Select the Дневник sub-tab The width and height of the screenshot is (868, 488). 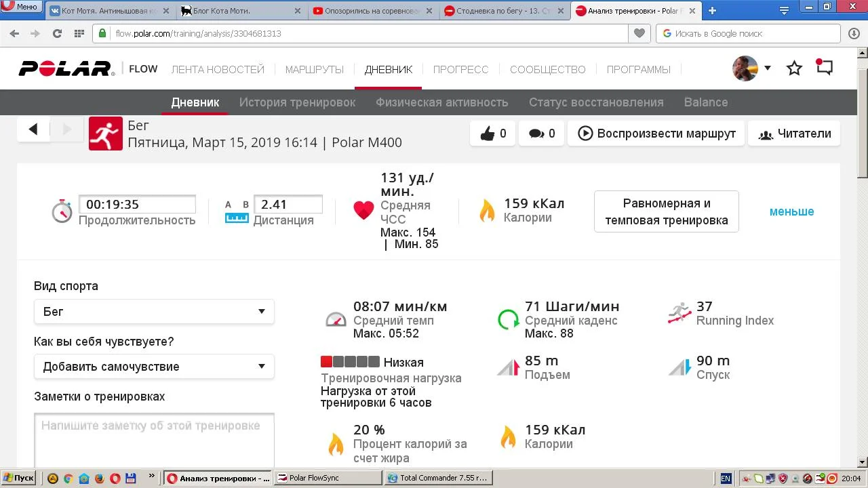pyautogui.click(x=195, y=102)
